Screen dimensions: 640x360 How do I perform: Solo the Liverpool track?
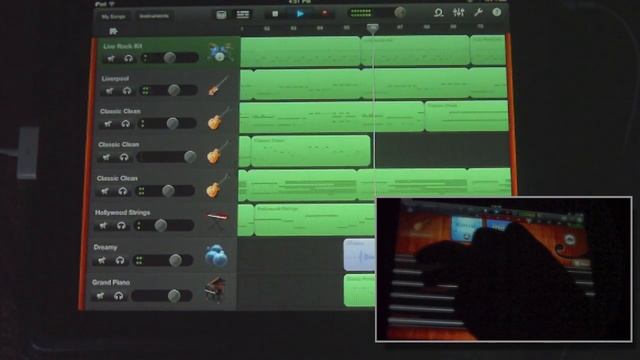coord(127,91)
